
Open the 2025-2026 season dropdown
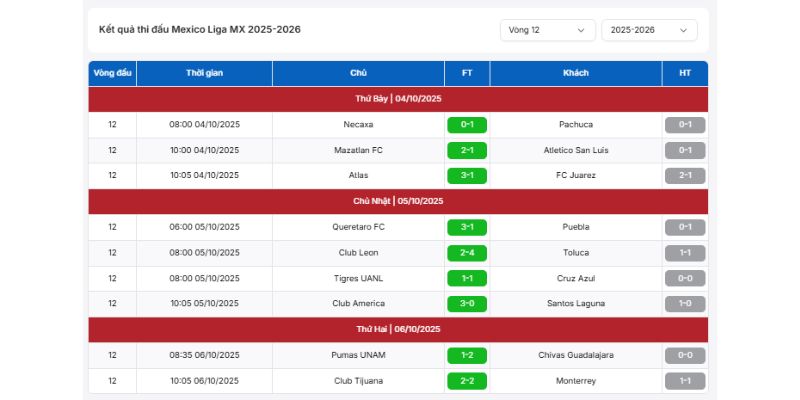(649, 30)
